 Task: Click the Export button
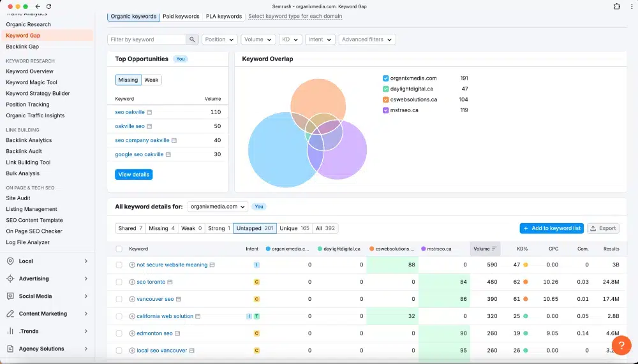[603, 229]
